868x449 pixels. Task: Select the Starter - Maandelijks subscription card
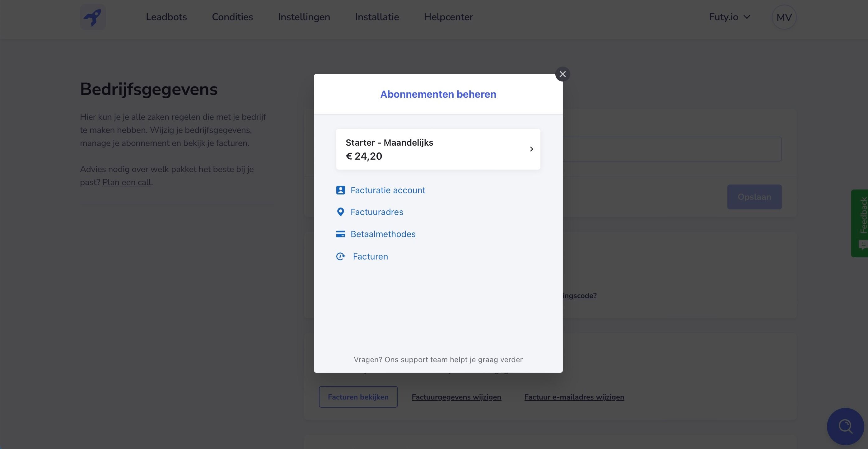438,149
